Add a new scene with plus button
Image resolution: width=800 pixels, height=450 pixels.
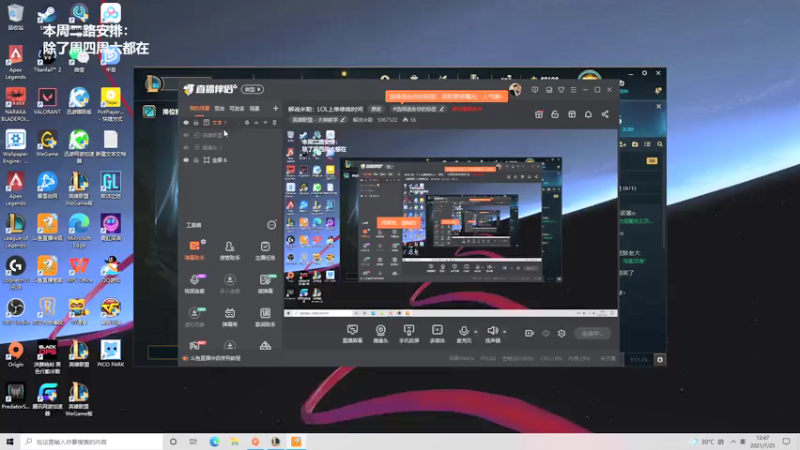pyautogui.click(x=276, y=108)
